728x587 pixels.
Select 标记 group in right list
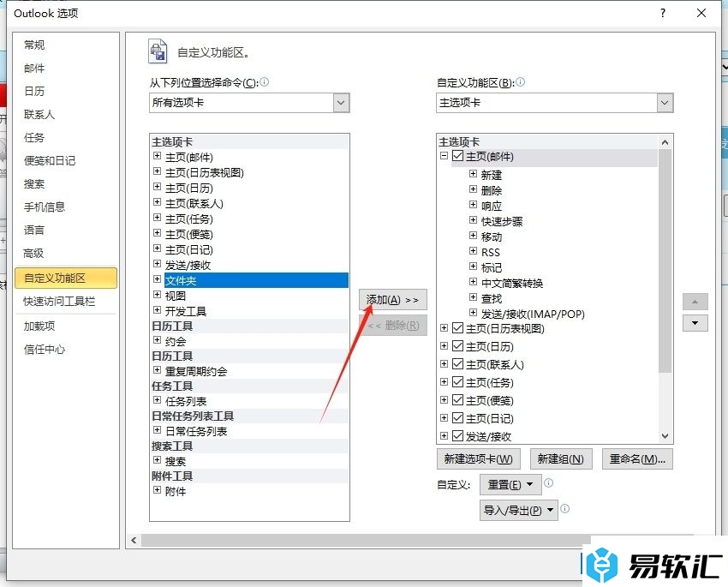pos(492,267)
